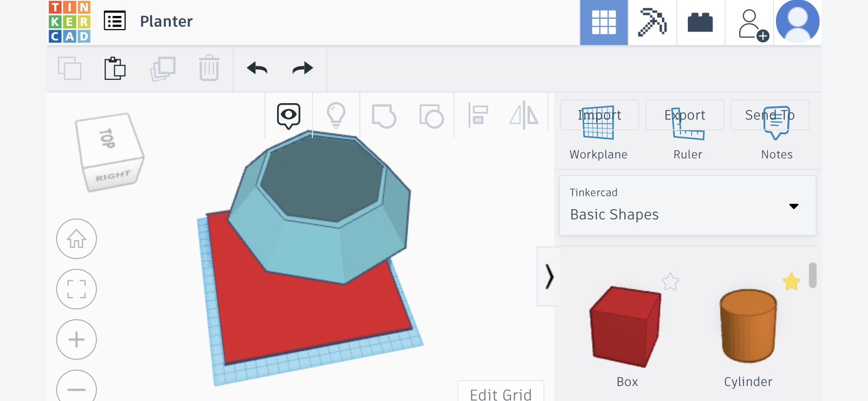Click the Group shapes icon

pyautogui.click(x=384, y=116)
